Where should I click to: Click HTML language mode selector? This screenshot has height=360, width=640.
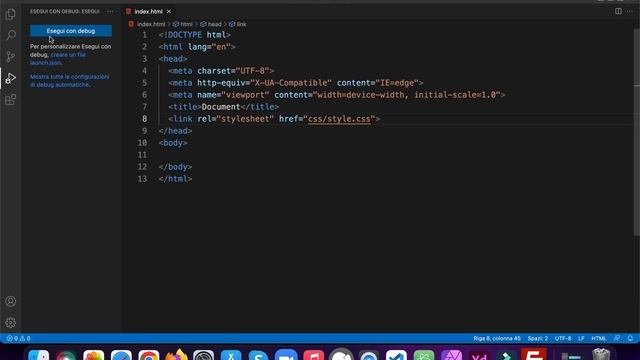pos(599,338)
